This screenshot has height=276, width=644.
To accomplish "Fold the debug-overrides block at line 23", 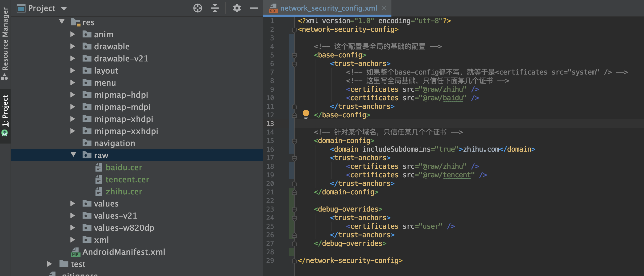I will (294, 209).
